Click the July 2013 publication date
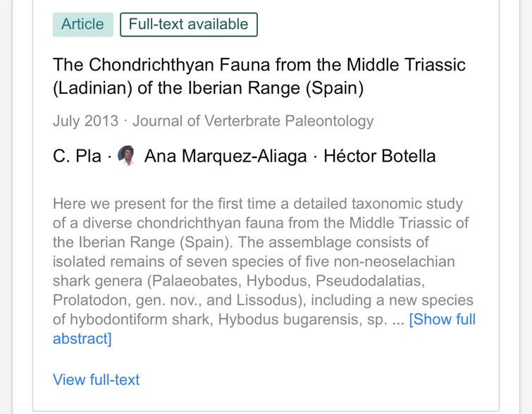Viewport: 532px width, 414px height. coord(85,121)
